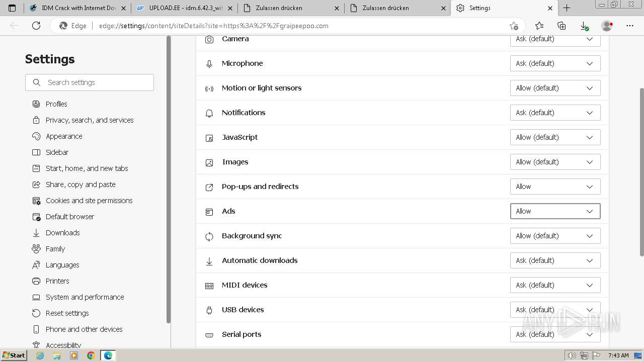The height and width of the screenshot is (362, 644).
Task: Open the Microphone permission dropdown
Action: (555, 63)
